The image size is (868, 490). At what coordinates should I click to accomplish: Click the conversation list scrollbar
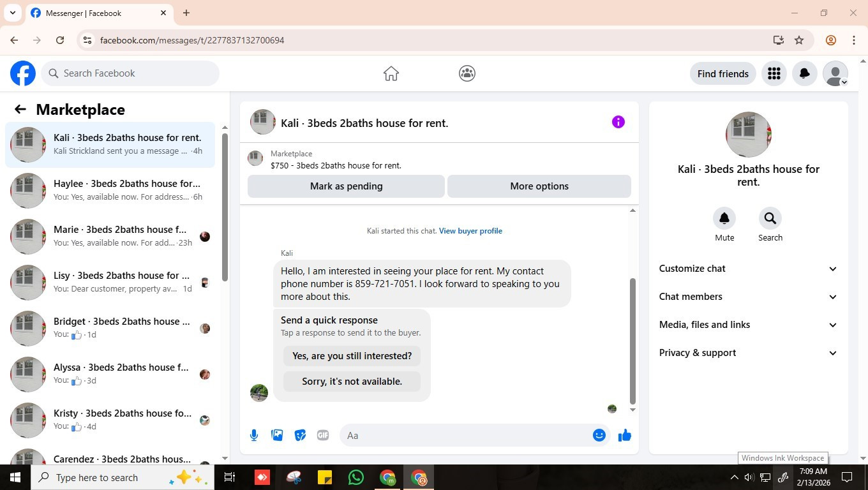pyautogui.click(x=225, y=207)
